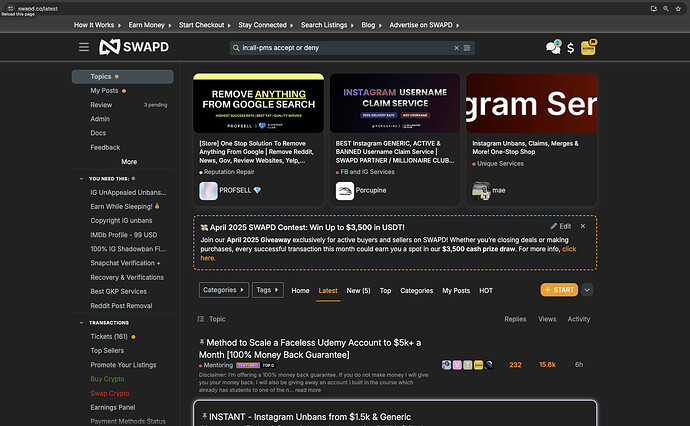Click browser bookmark star icon
690x426 pixels.
(x=678, y=8)
